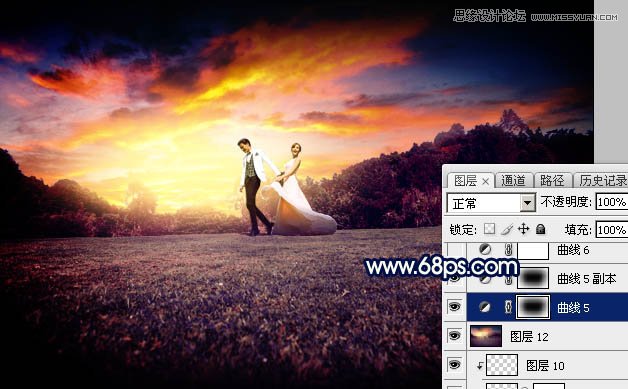628x389 pixels.
Task: Toggle lock all padlock icon
Action: pos(541,229)
